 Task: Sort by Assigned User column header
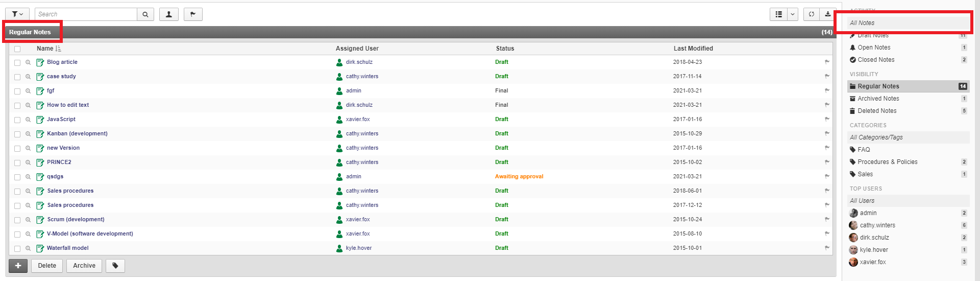tap(357, 49)
